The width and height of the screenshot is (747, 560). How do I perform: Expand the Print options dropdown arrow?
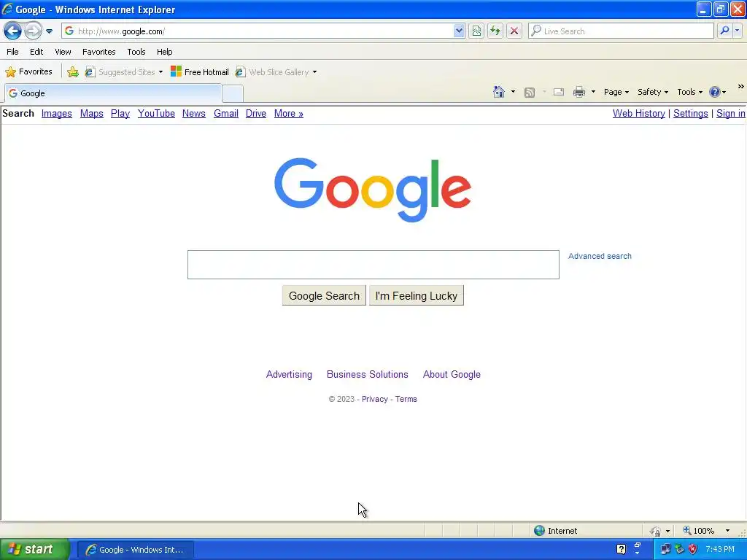click(593, 92)
